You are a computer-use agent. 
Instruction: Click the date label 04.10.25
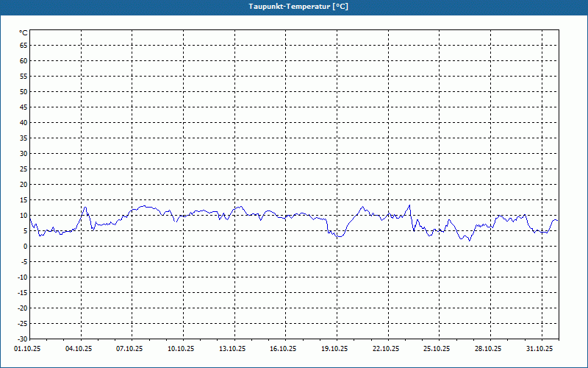[79, 349]
